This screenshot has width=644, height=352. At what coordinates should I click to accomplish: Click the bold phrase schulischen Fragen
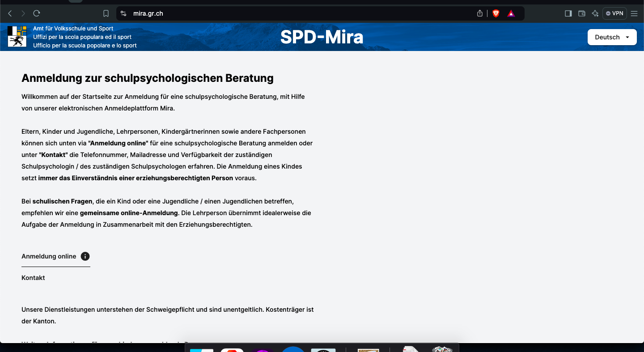(x=62, y=201)
